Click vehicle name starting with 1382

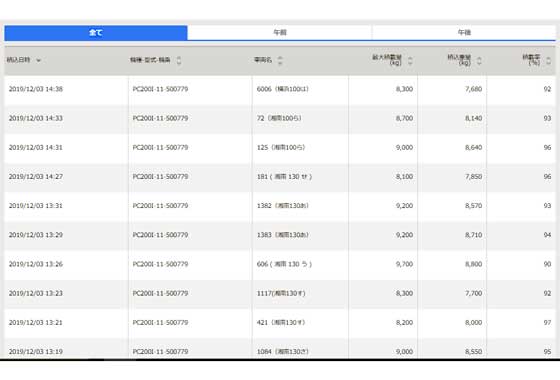tap(282, 206)
